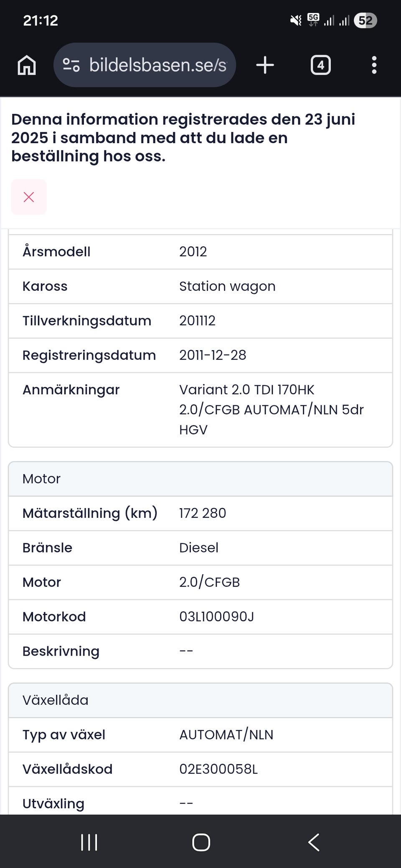Tap Android recent apps button
Image resolution: width=401 pixels, height=868 pixels.
(89, 842)
